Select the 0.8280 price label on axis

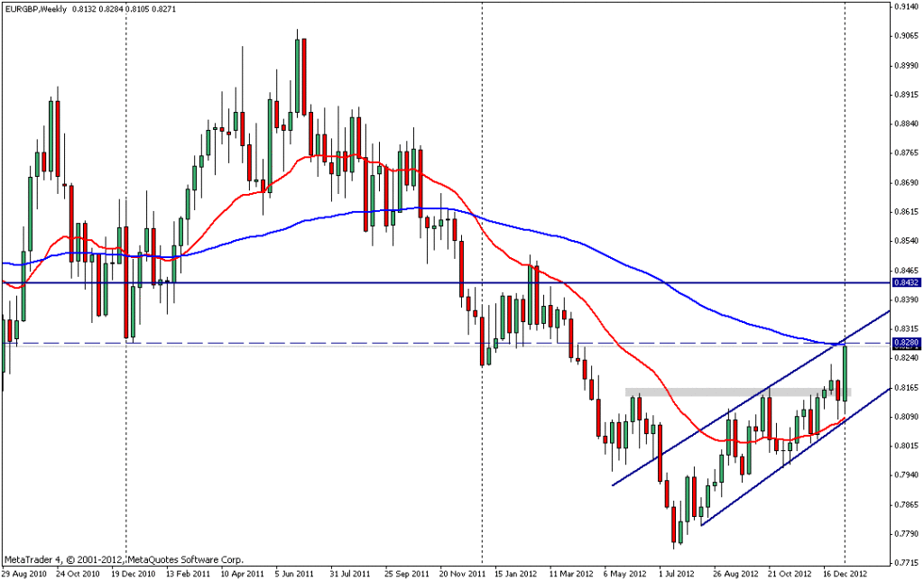pyautogui.click(x=905, y=344)
